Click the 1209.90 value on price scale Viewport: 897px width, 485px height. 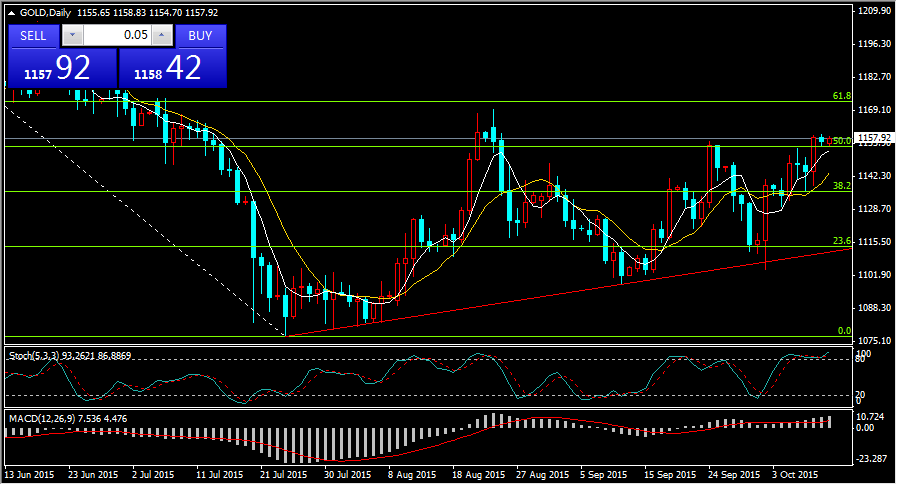(874, 10)
